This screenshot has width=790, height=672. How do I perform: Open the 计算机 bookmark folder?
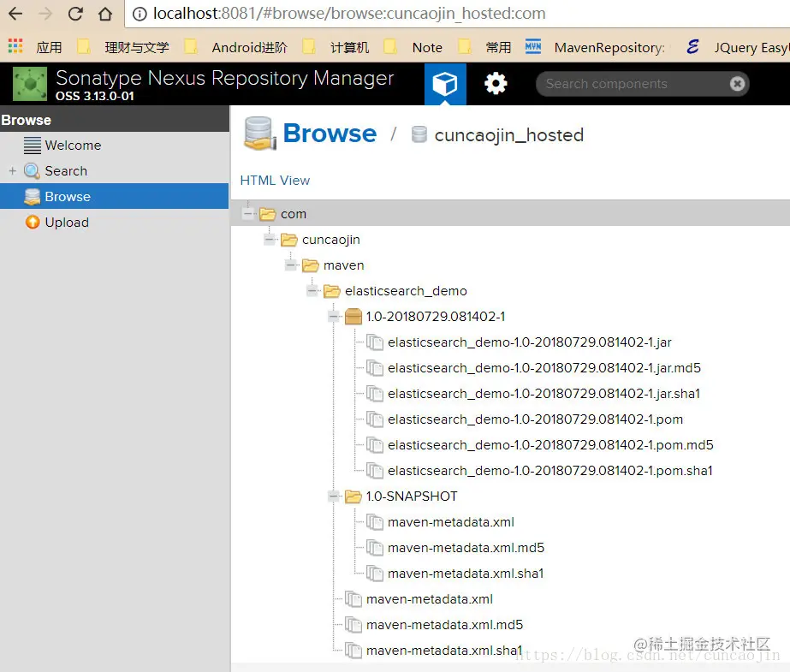[x=336, y=47]
